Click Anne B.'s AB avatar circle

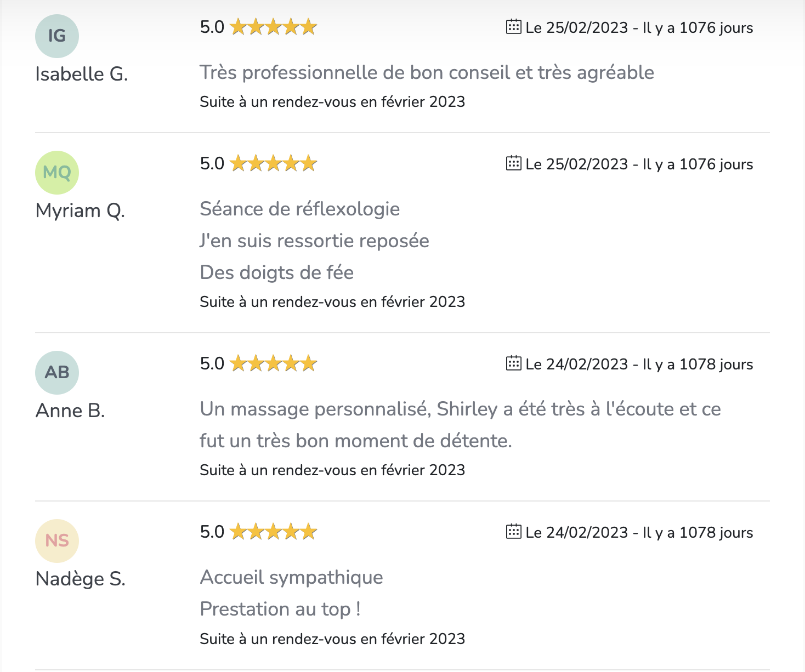point(57,373)
